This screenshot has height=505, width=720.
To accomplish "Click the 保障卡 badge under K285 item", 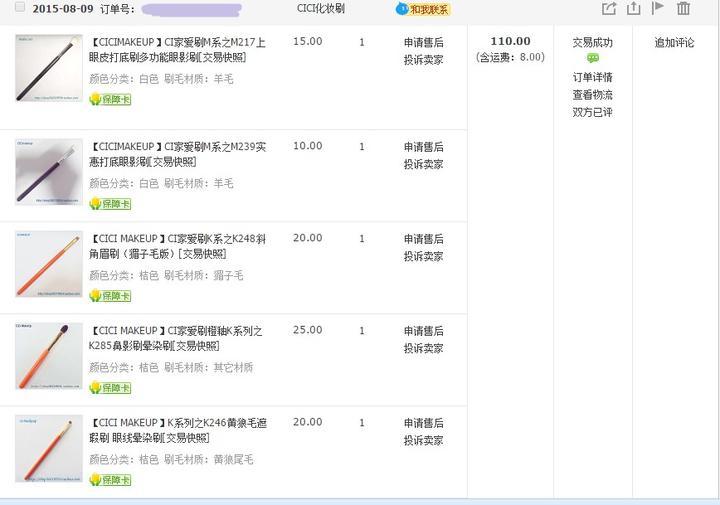I will pyautogui.click(x=110, y=387).
